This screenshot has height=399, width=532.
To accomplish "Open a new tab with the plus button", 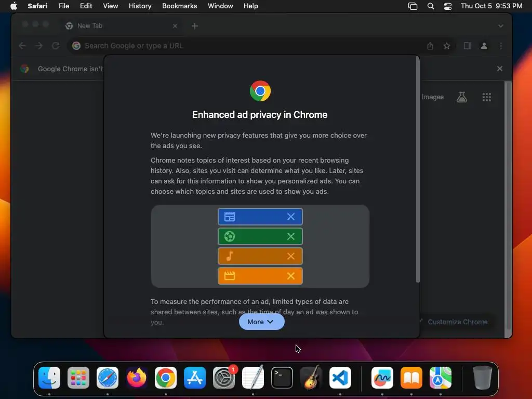I will [x=195, y=26].
